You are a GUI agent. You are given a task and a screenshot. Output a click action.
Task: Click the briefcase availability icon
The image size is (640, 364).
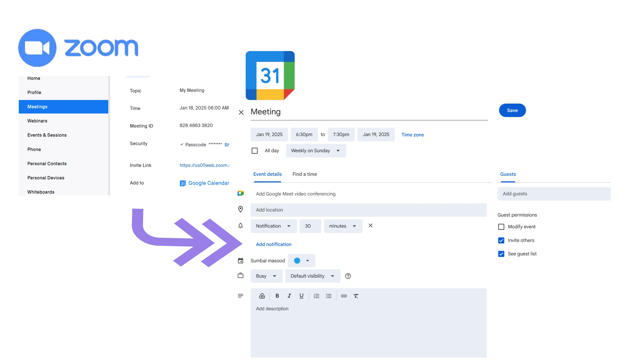coord(240,275)
